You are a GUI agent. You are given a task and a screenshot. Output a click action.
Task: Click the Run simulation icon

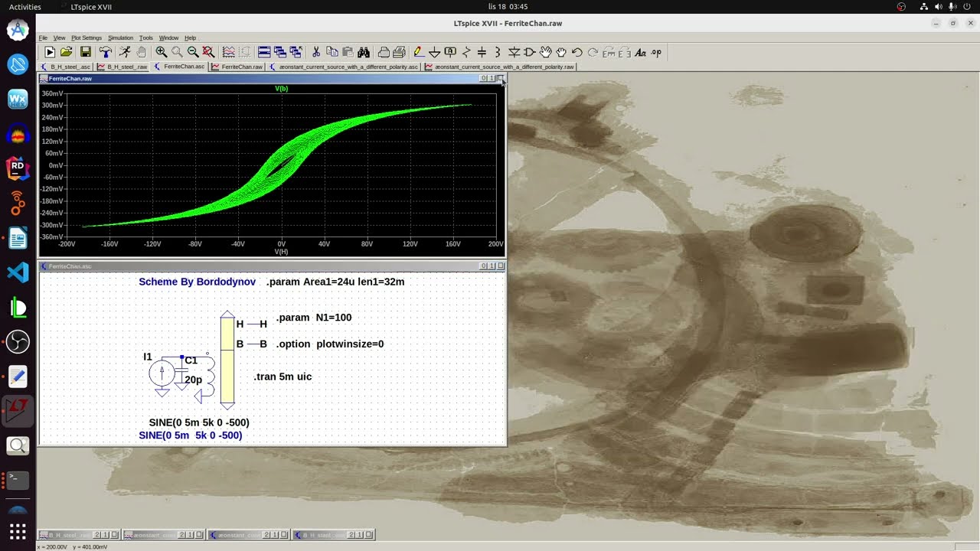[x=124, y=52]
